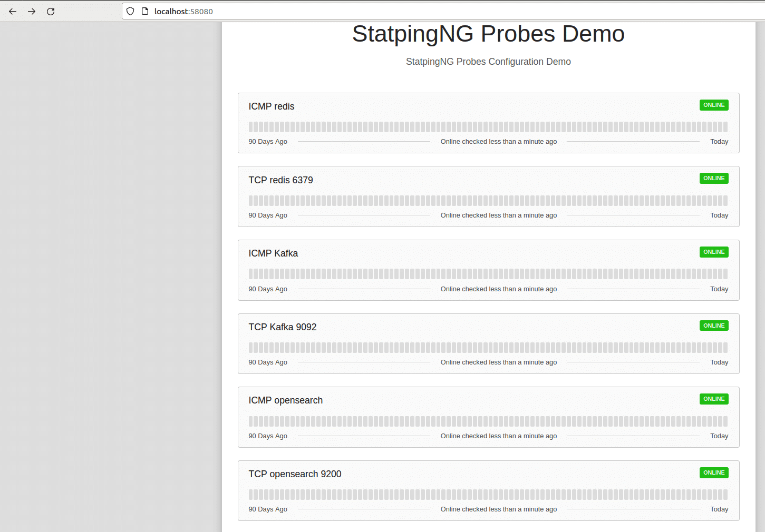Click the ONLINE badge for TCP Kafka 9092
This screenshot has height=532, width=765.
(714, 326)
